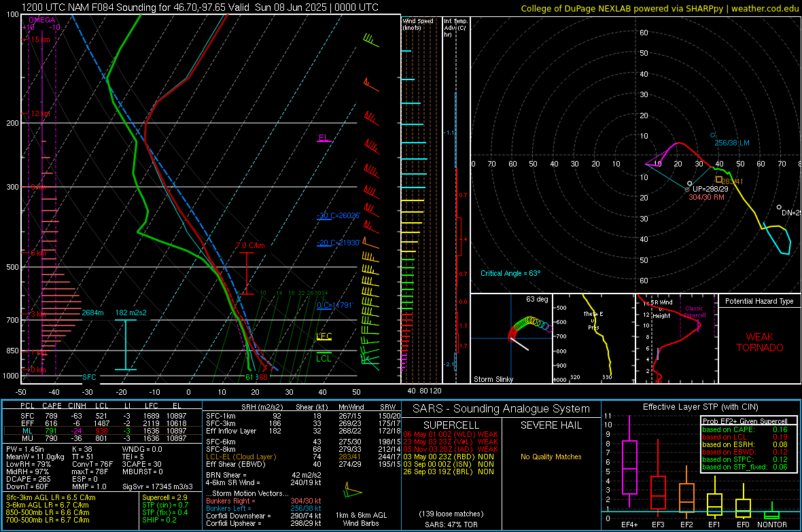The width and height of the screenshot is (802, 532).
Task: Click the -20 C=21930' height label
Action: [x=338, y=243]
